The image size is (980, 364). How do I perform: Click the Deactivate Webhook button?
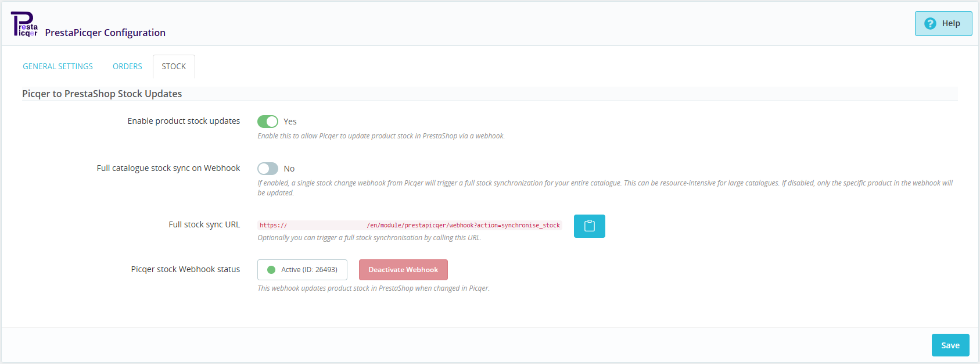tap(403, 270)
